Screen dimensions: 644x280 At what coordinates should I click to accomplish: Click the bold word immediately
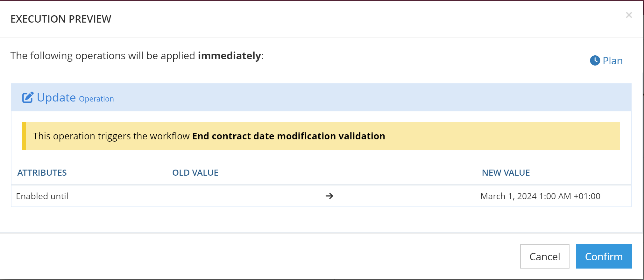[x=230, y=56]
